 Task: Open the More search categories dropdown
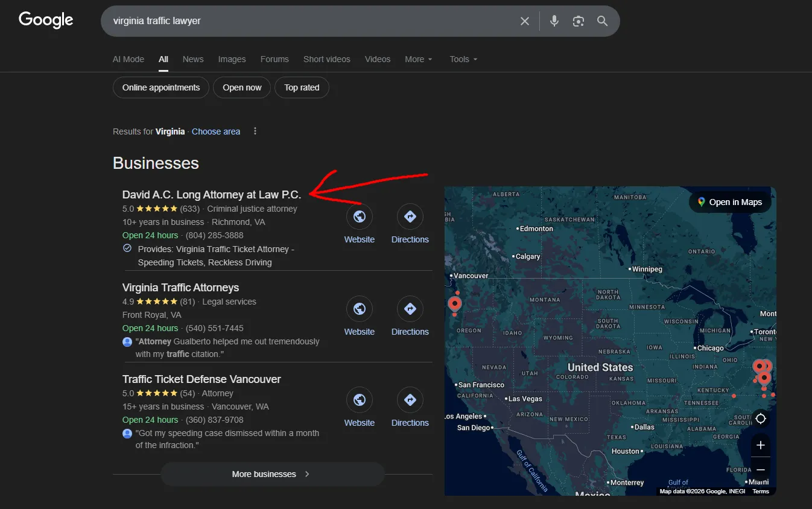(418, 58)
